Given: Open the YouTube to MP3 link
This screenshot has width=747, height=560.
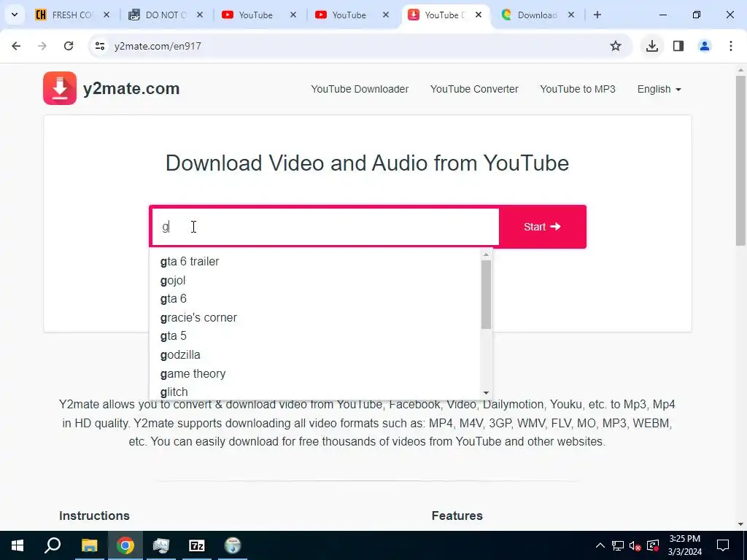Looking at the screenshot, I should tap(578, 89).
